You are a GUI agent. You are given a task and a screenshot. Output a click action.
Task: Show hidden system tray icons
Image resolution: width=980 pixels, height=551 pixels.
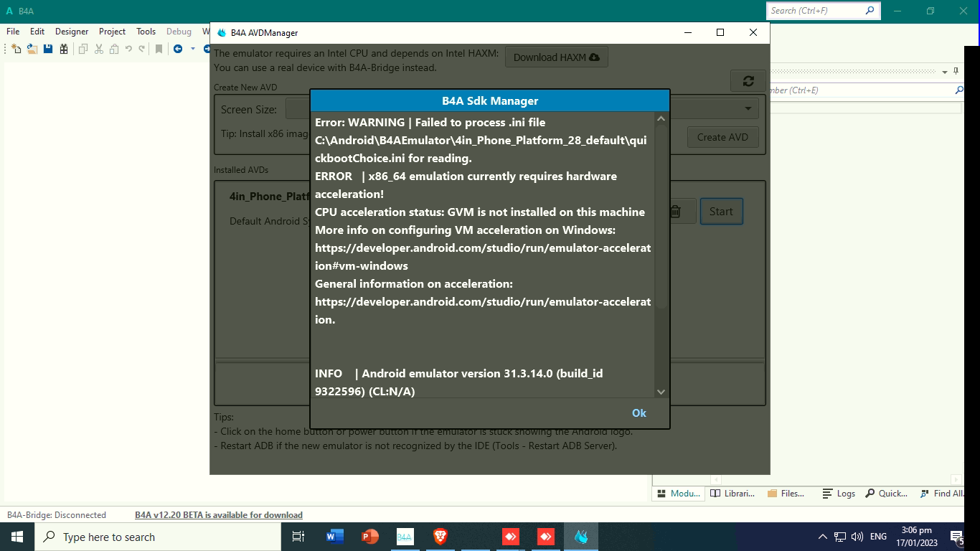[822, 537]
